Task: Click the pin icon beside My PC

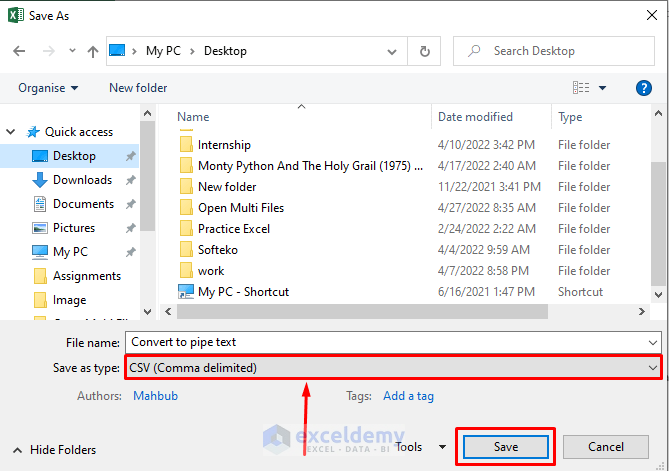Action: point(131,252)
